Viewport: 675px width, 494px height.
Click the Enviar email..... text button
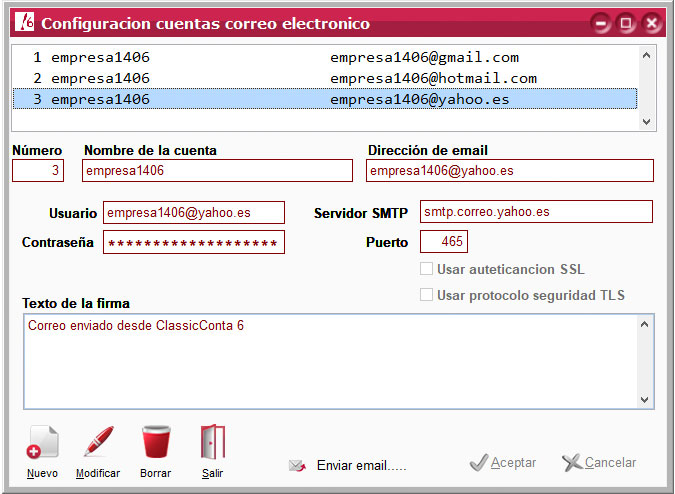click(x=362, y=466)
